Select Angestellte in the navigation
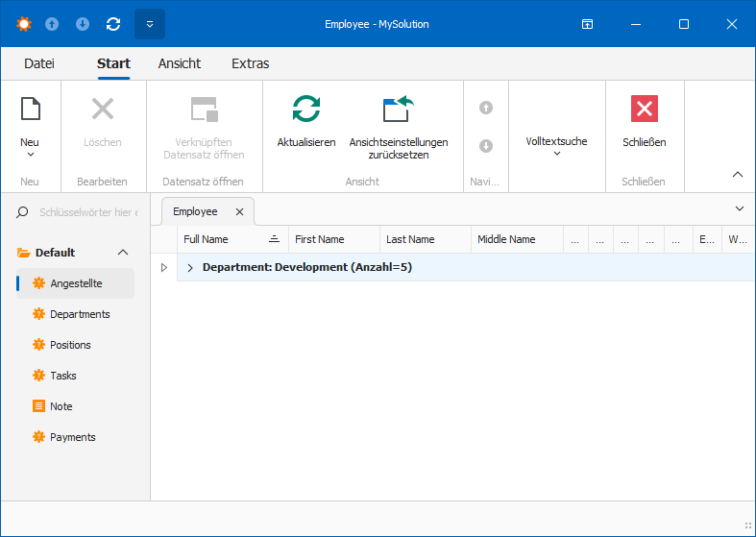The image size is (756, 537). coord(75,283)
